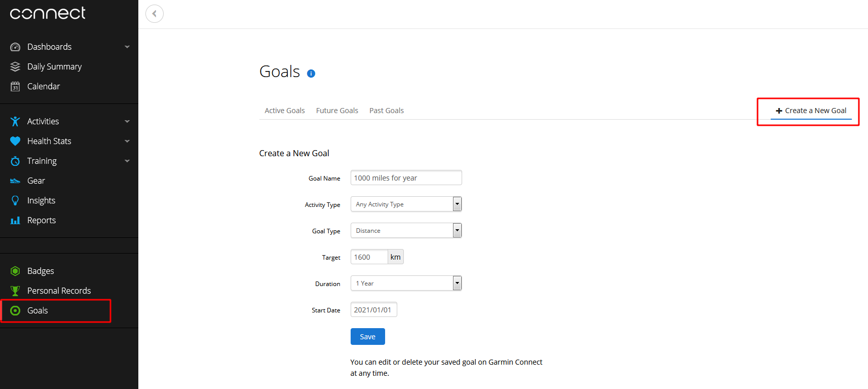Expand the Training submenu arrow
The height and width of the screenshot is (389, 868).
pyautogui.click(x=127, y=161)
